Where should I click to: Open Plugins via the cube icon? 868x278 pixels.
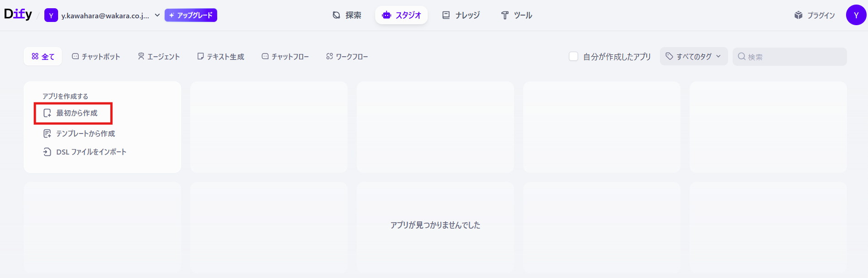[x=798, y=15]
